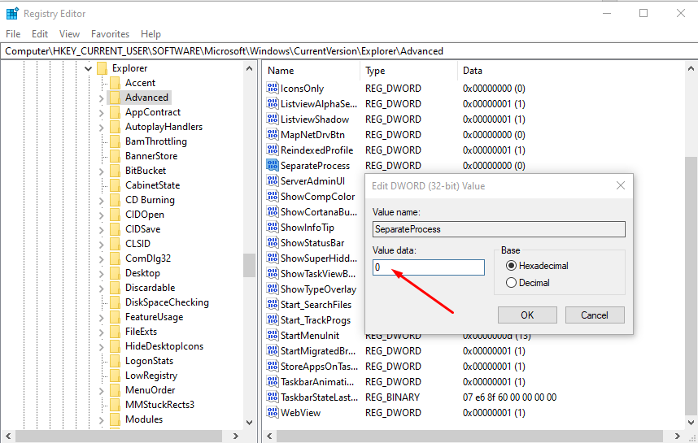Click the values pane scroll down arrow
The width and height of the screenshot is (698, 444).
690,422
